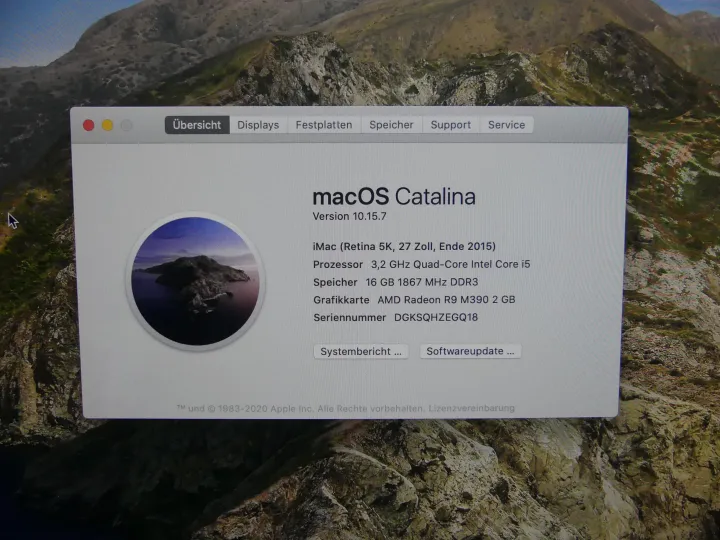
Task: Click the AMD Radeon R9 M390 2 GB value
Action: [446, 300]
